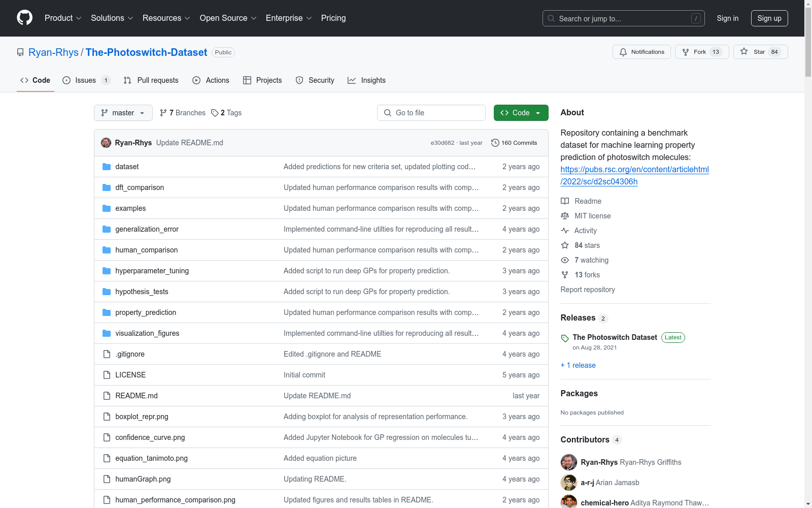Open the green Code dropdown button
812x508 pixels.
[x=521, y=113]
